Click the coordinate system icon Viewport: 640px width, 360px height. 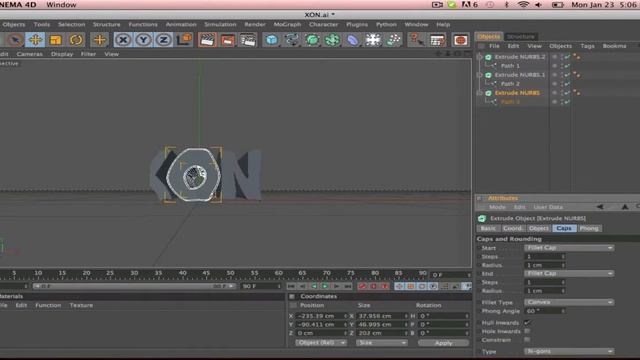click(184, 40)
